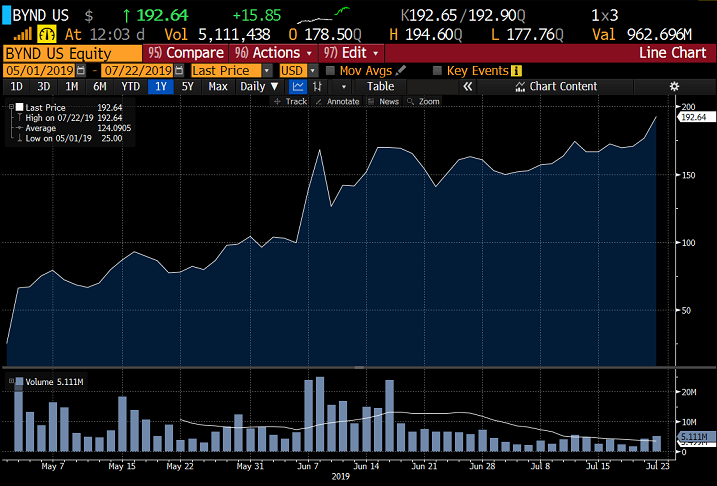Click the Compare button
Screen dimensions: 717x486
(186, 53)
